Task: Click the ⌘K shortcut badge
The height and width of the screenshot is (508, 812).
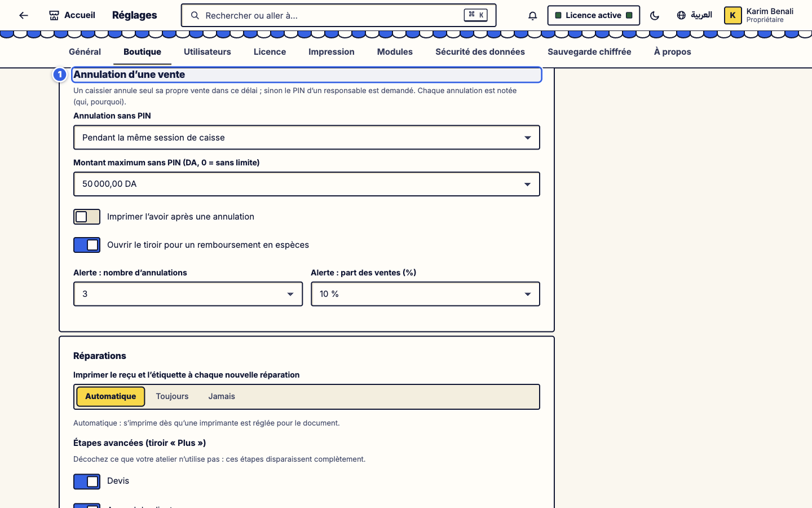Action: pos(475,15)
